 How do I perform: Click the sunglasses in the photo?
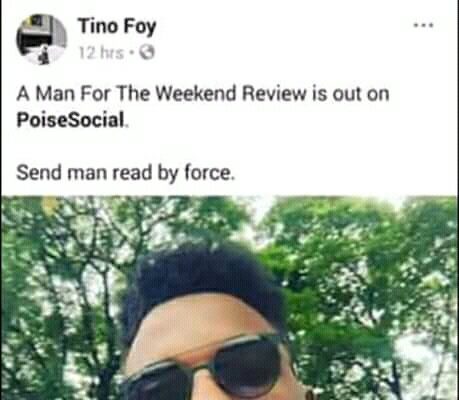pyautogui.click(x=207, y=367)
